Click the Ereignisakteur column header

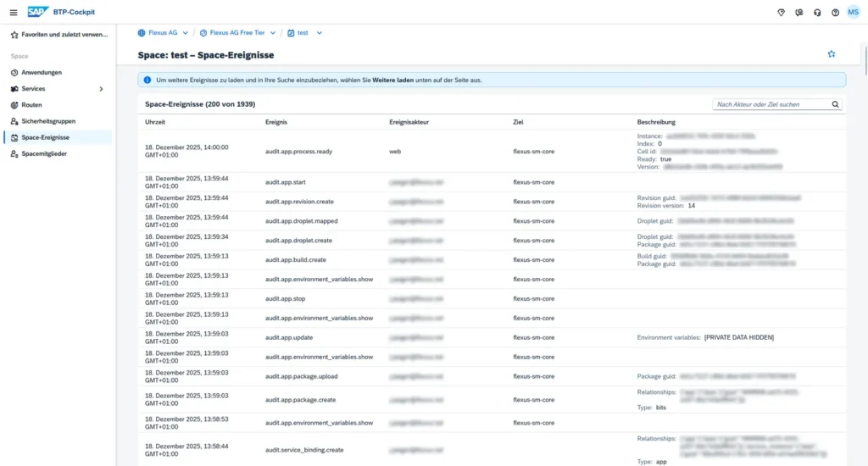click(x=409, y=122)
